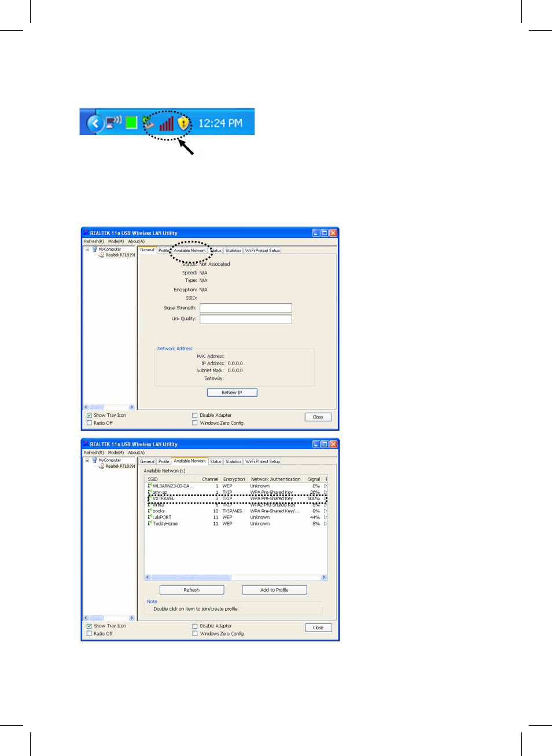Select the Realtek RTL8191 label in the General-tab window tree

pos(120,255)
